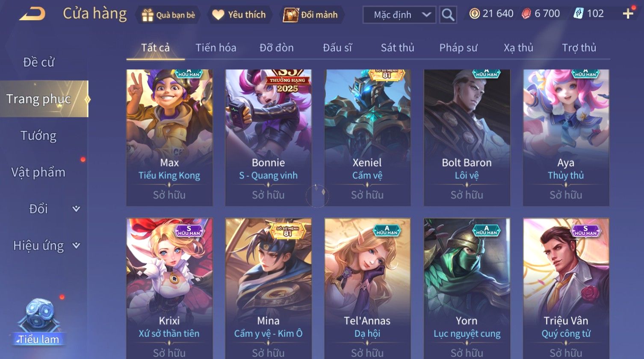This screenshot has height=359, width=644.
Task: Switch to the Sát thủ tab
Action: 397,47
